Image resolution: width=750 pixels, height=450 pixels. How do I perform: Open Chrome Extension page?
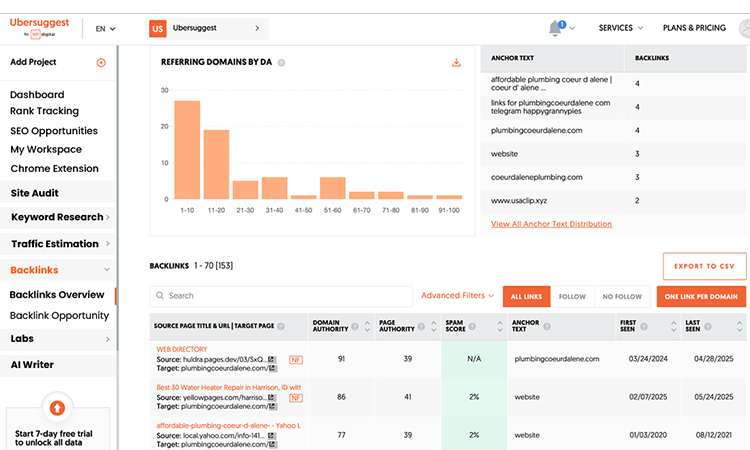54,169
